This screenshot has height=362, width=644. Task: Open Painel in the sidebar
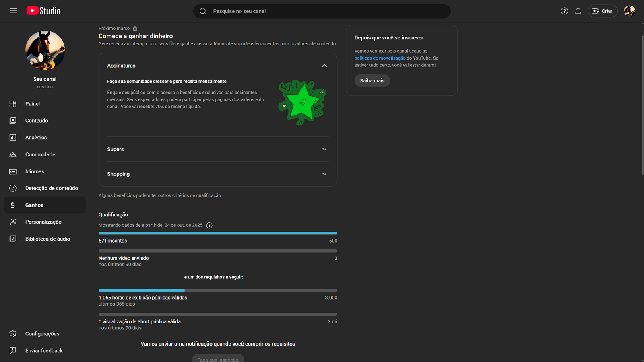point(45,104)
